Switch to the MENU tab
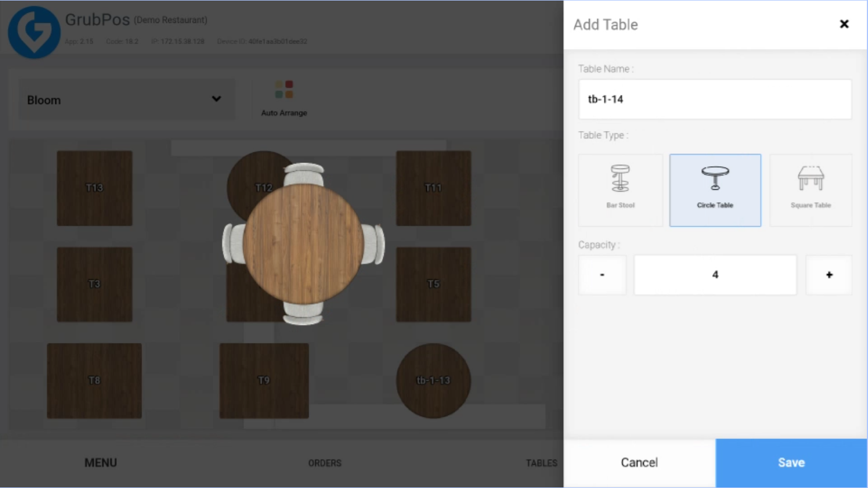This screenshot has height=488, width=868. click(x=100, y=463)
